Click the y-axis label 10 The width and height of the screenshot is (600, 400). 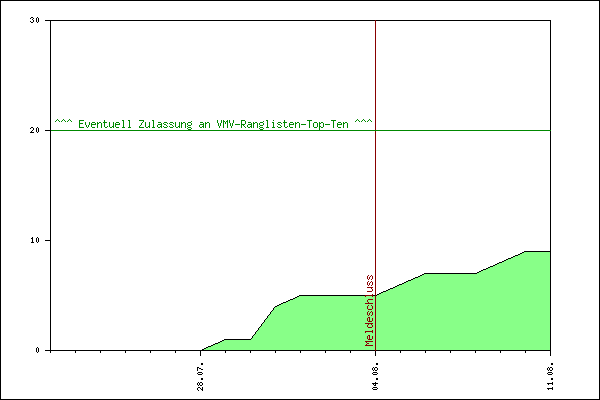coord(35,240)
